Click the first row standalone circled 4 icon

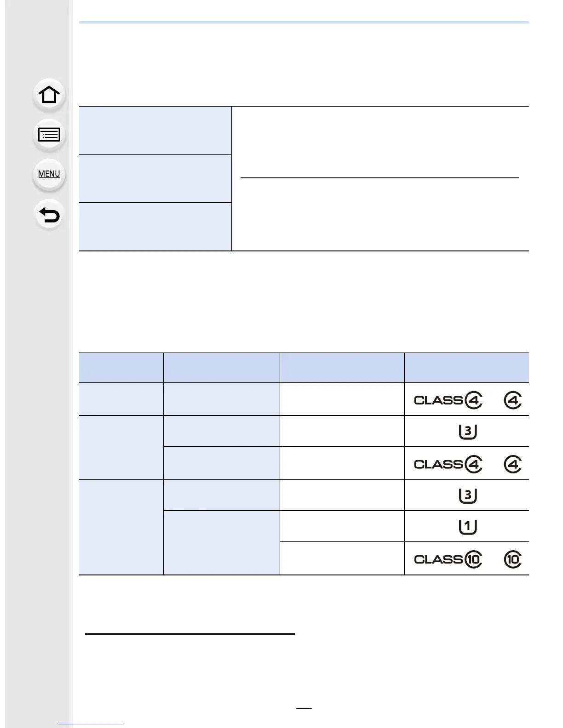[x=513, y=400]
